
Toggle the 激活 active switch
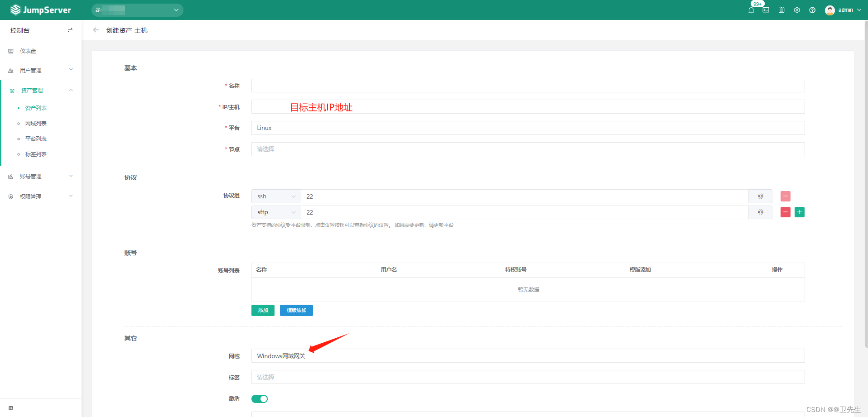click(x=260, y=399)
